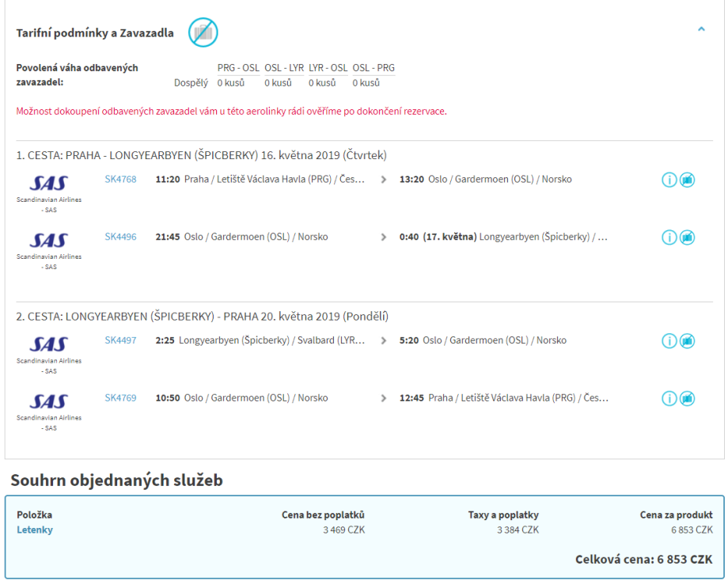This screenshot has width=728, height=581.
Task: Click the SAS logo for flight SK4768
Action: pyautogui.click(x=49, y=184)
